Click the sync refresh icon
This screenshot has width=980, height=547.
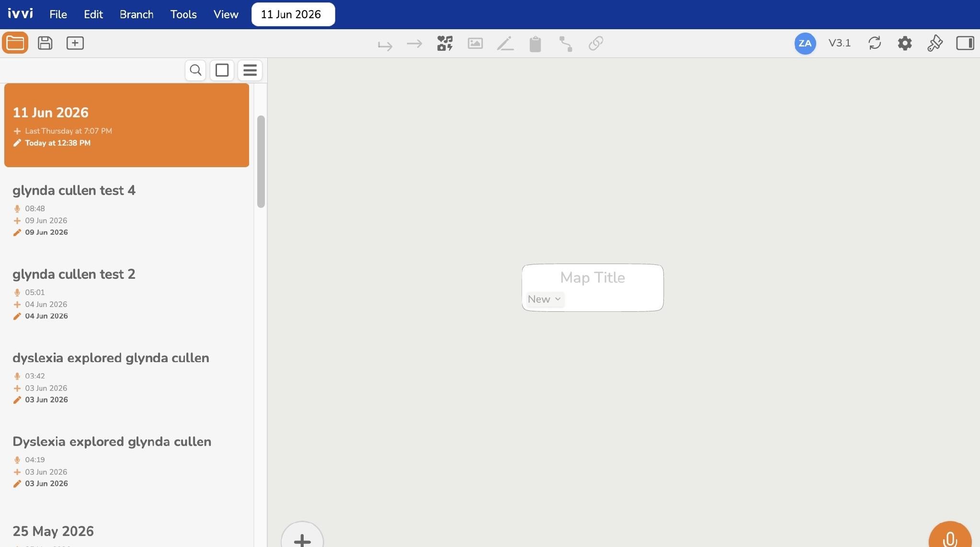(x=875, y=43)
